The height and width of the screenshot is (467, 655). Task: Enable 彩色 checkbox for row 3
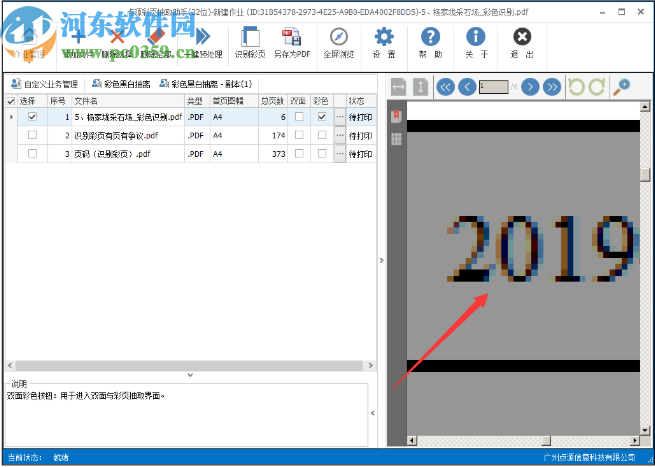322,153
